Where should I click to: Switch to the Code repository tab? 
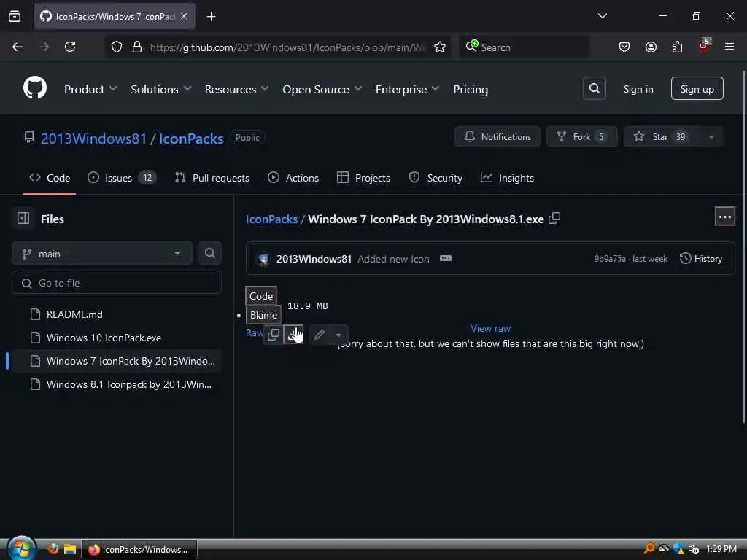[50, 178]
